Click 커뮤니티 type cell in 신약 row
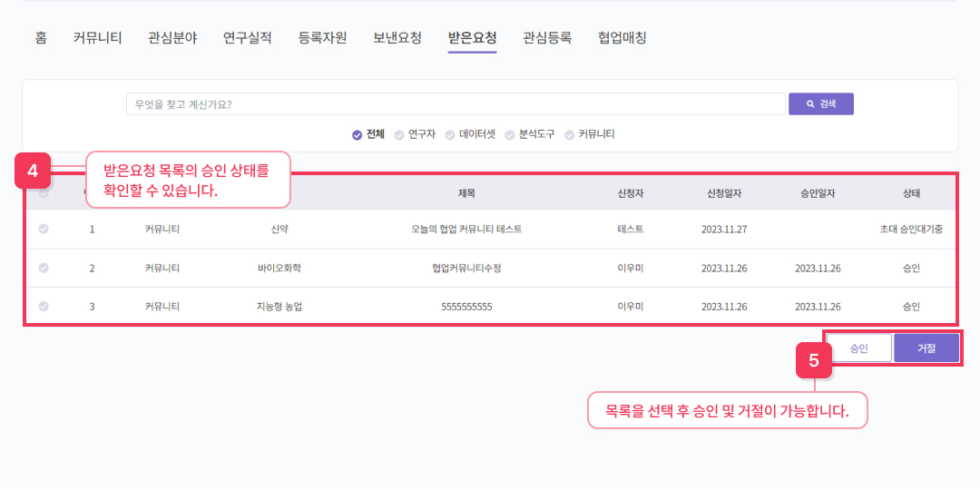 (x=162, y=230)
